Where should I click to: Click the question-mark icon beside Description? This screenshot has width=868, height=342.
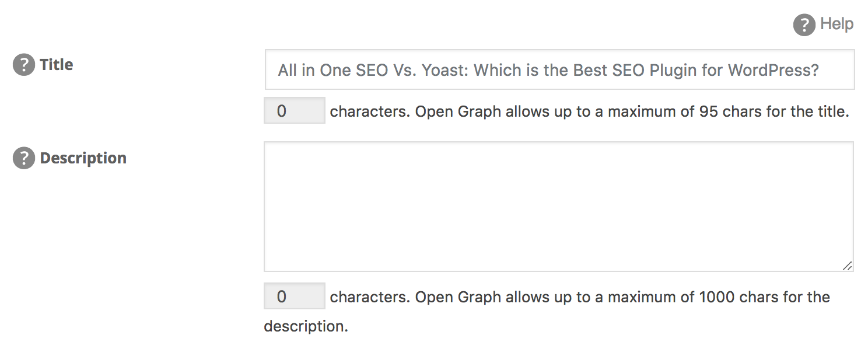click(x=24, y=158)
